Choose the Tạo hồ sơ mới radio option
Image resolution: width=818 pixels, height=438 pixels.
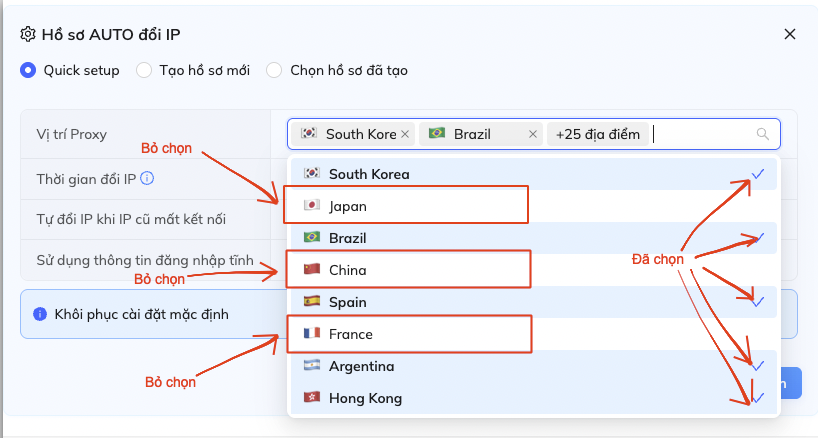tap(144, 70)
